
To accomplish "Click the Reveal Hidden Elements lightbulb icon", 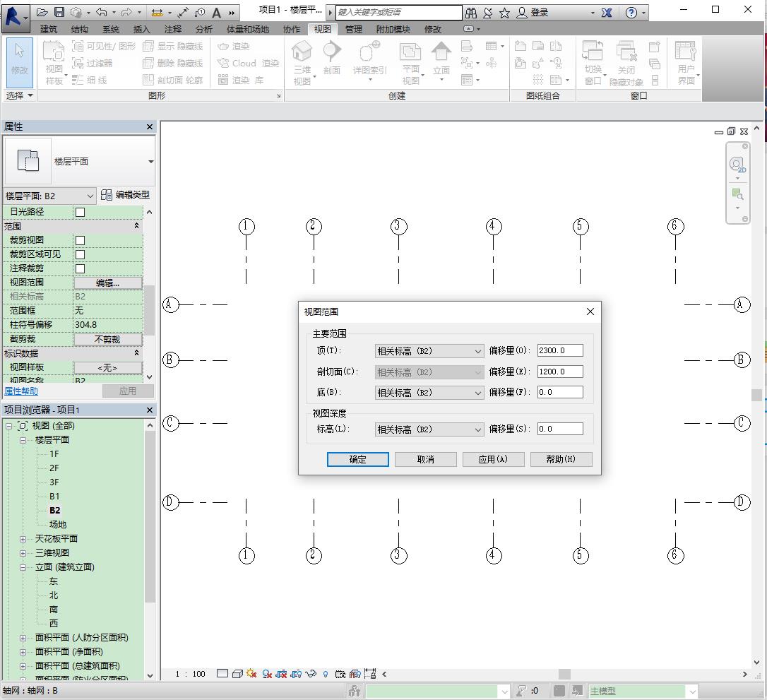I will (326, 674).
